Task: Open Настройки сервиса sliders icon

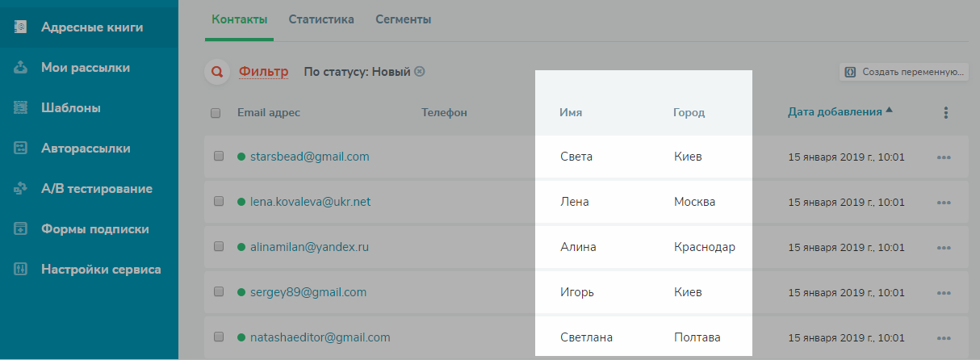Action: pyautogui.click(x=21, y=269)
